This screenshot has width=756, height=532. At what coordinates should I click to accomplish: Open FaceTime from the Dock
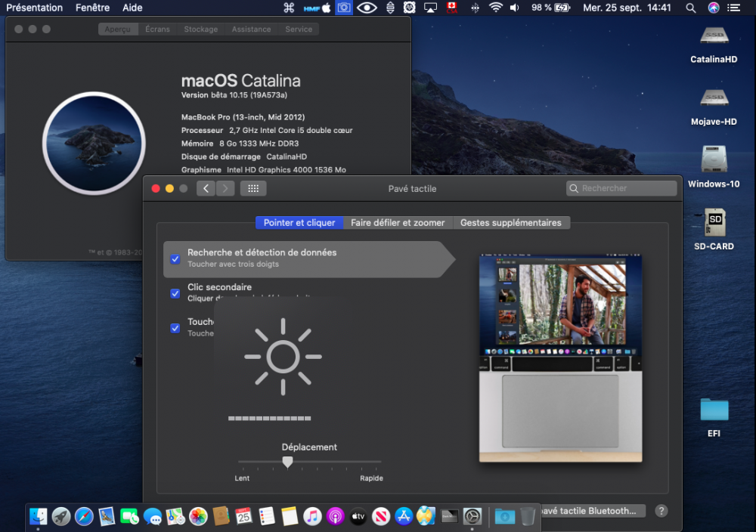tap(129, 517)
